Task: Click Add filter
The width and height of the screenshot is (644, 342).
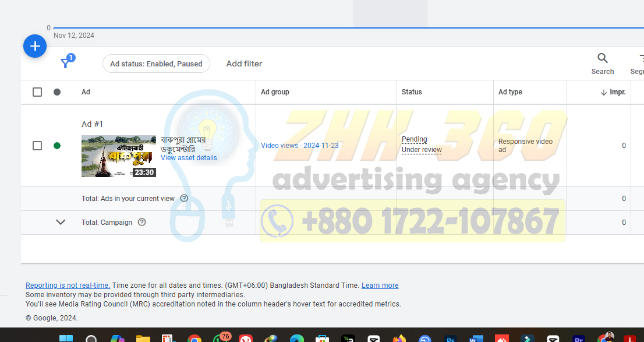Action: click(x=244, y=64)
